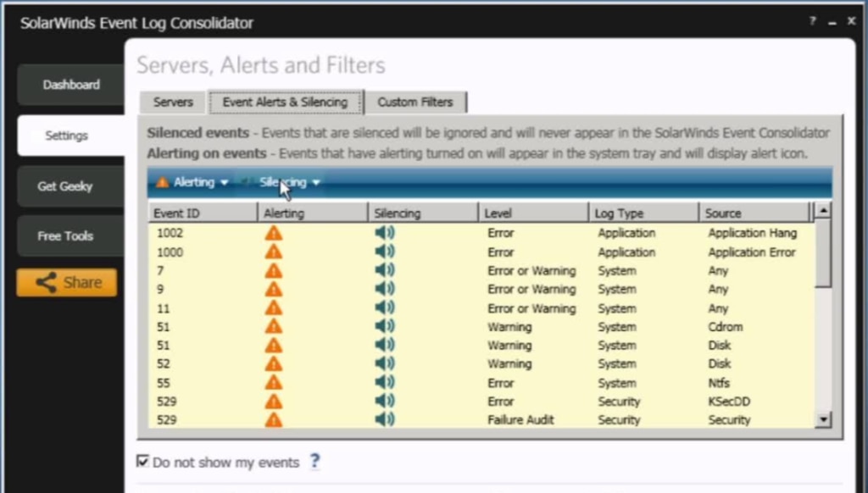Click the alert triangle in event 9 row
This screenshot has height=493, width=868.
(x=274, y=289)
